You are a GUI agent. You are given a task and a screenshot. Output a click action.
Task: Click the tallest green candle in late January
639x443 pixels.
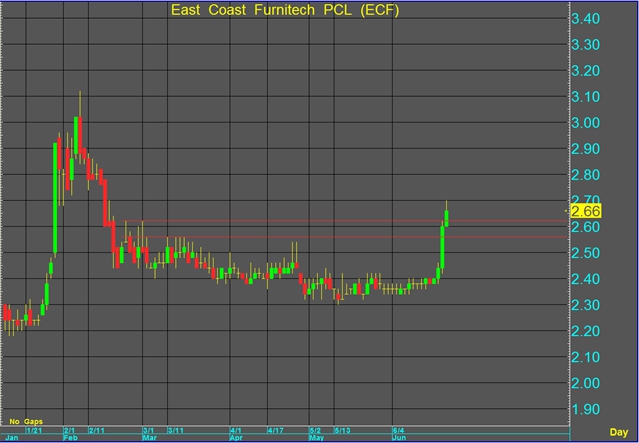(55, 198)
